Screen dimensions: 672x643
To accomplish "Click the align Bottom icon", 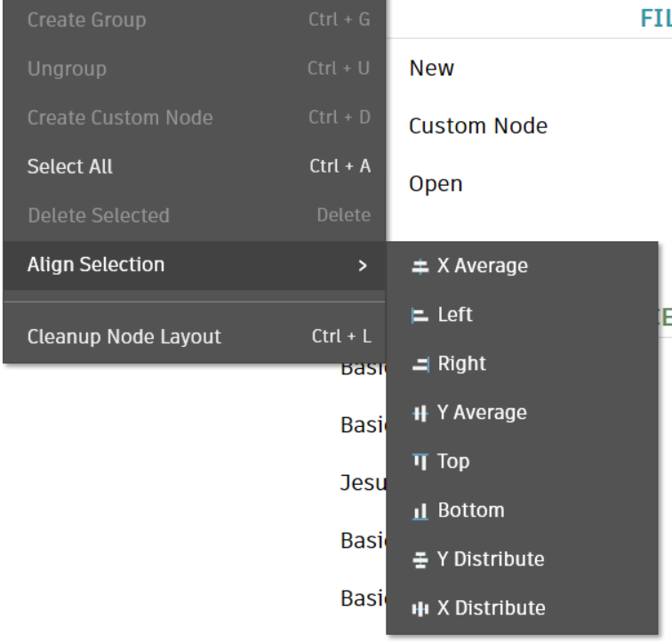I will [x=420, y=510].
